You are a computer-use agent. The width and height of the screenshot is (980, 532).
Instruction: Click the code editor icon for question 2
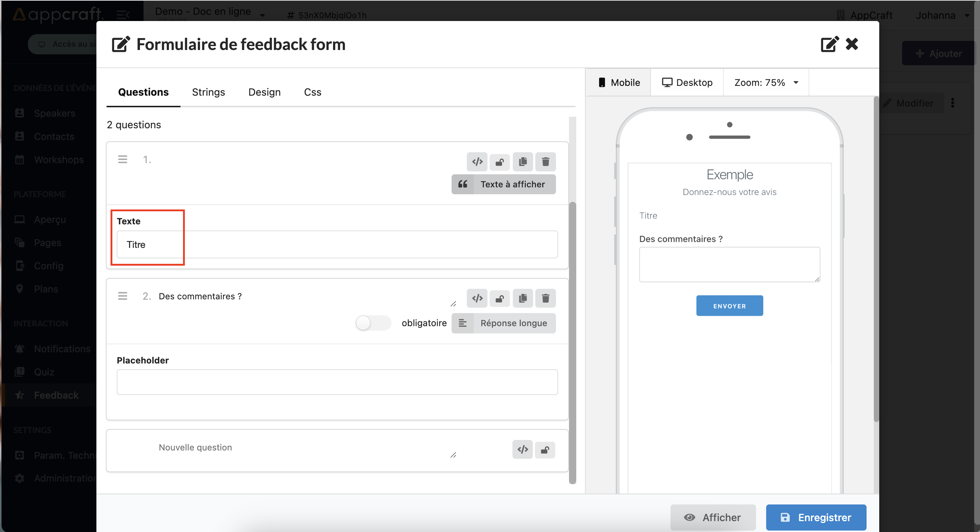pos(476,298)
